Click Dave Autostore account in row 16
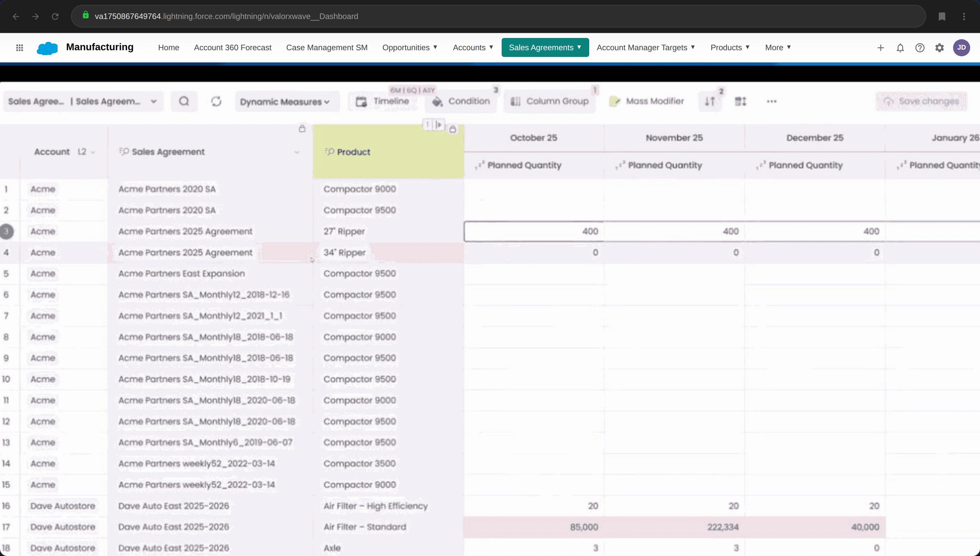Screen dimensions: 980x556 [63, 506]
